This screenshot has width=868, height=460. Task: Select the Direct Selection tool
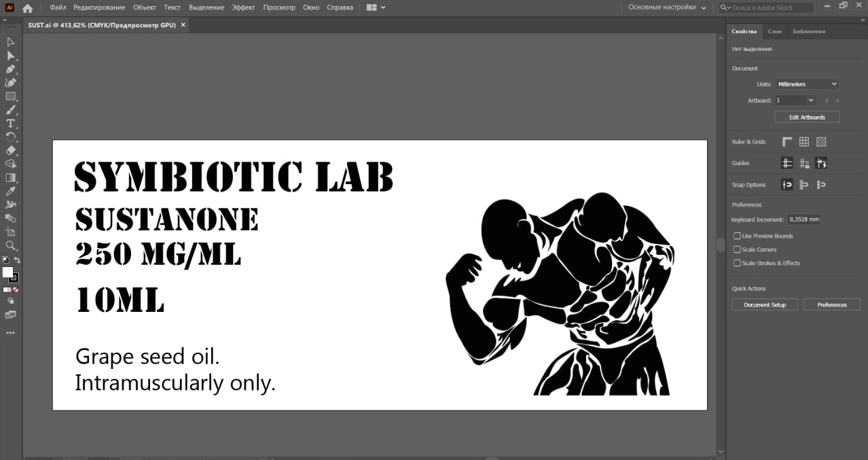[11, 56]
